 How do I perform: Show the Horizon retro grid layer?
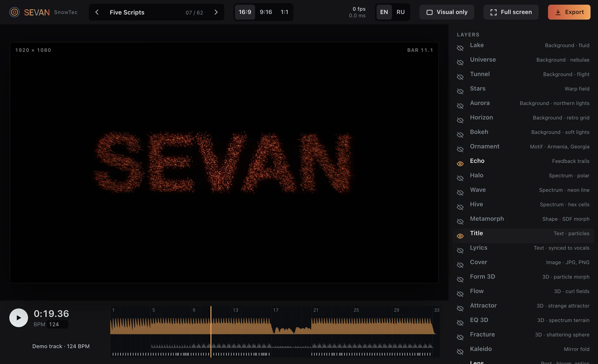[460, 120]
